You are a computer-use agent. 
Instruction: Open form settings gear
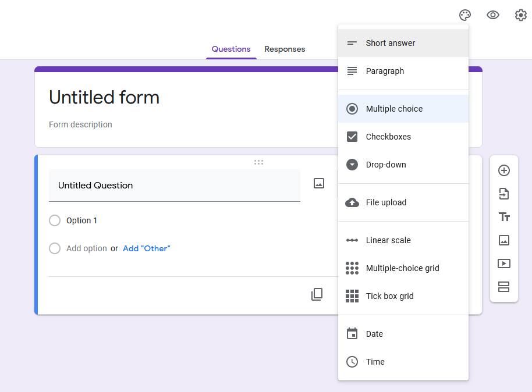pos(521,15)
